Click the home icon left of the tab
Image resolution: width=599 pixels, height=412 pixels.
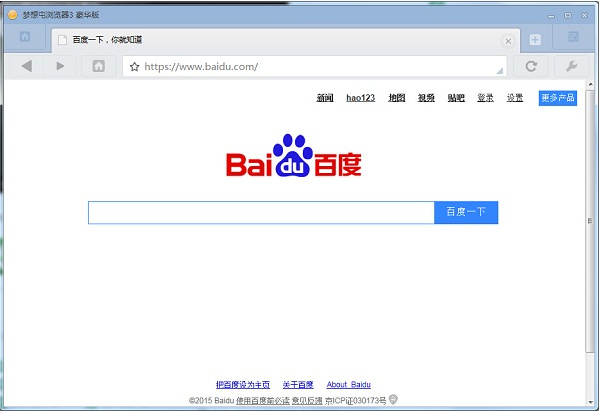[25, 37]
